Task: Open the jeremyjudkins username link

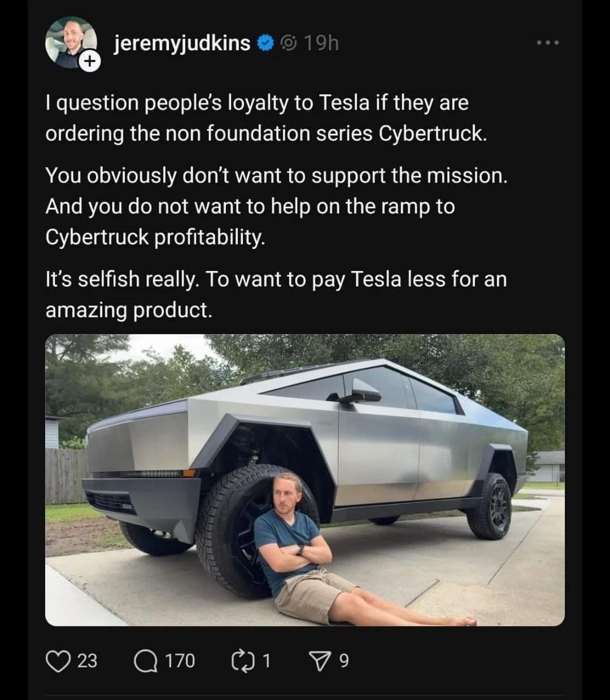Action: 182,43
